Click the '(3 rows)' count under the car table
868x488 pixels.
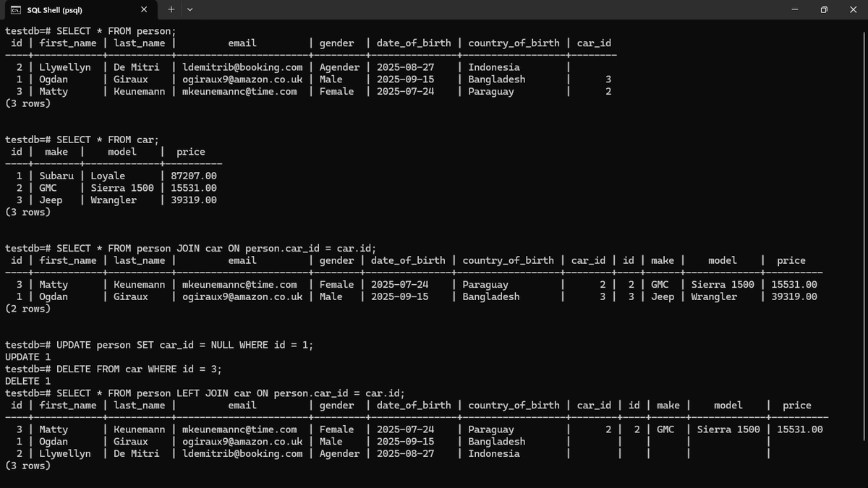tap(28, 213)
